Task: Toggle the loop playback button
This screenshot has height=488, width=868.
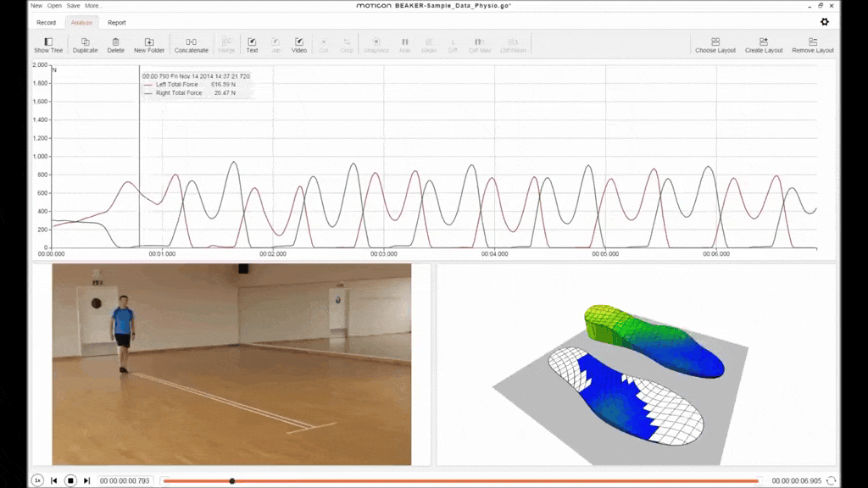Action: tap(832, 480)
